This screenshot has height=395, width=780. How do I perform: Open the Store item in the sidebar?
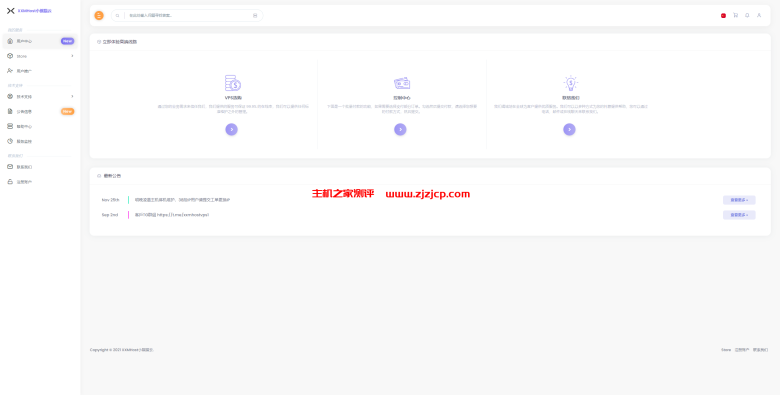(x=40, y=56)
